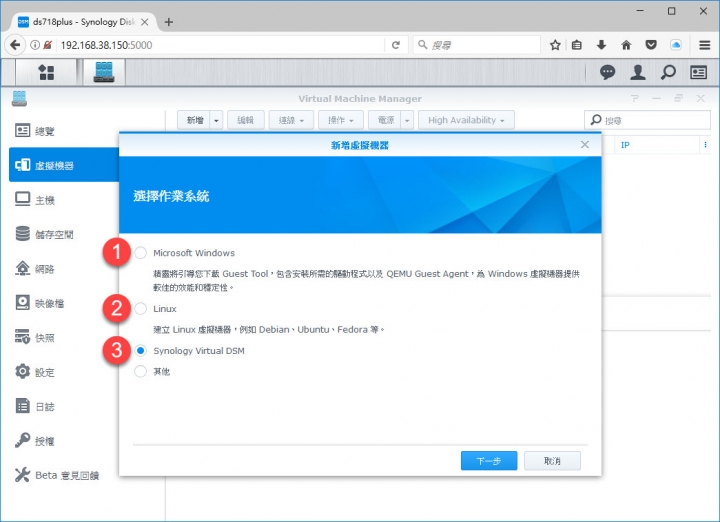Open the 操作 dropdown
The image size is (720, 522).
(341, 120)
